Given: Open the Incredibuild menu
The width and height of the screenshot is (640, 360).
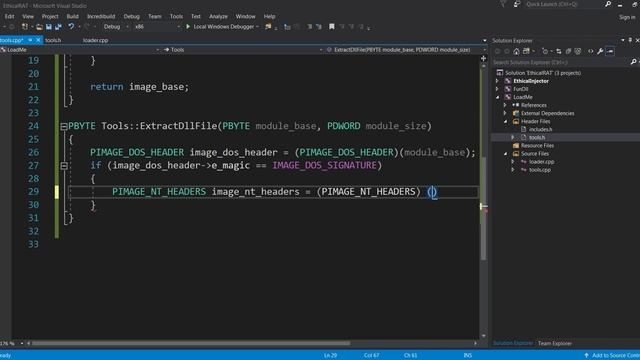Looking at the screenshot, I should (x=101, y=16).
